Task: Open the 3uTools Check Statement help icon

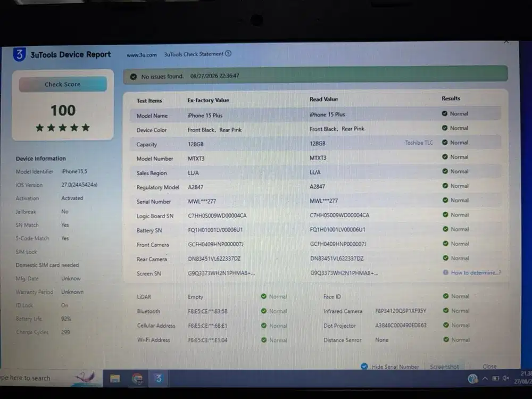Action: [x=228, y=54]
